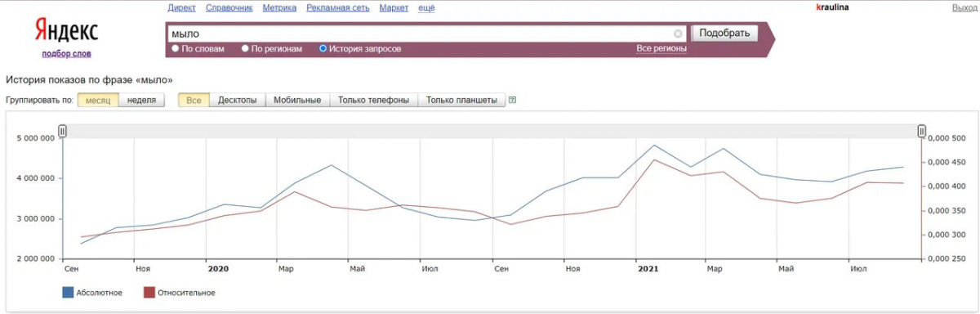
Task: Click into the мыло search field
Action: [x=421, y=34]
